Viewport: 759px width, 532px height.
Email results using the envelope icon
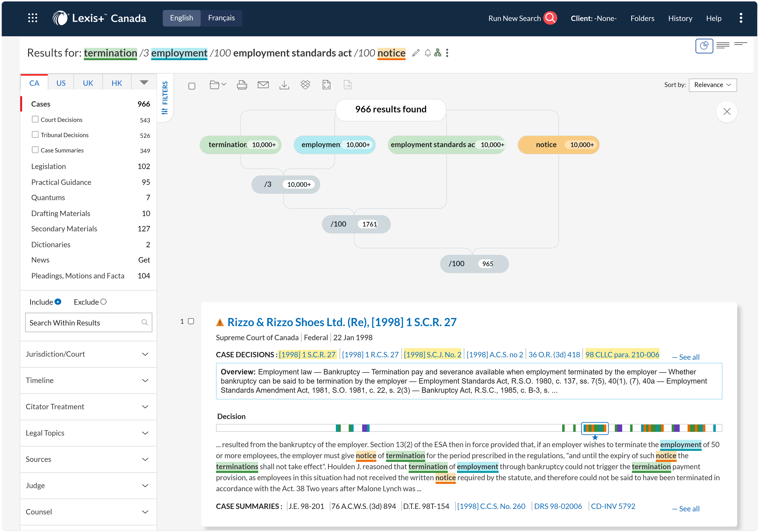click(x=263, y=85)
